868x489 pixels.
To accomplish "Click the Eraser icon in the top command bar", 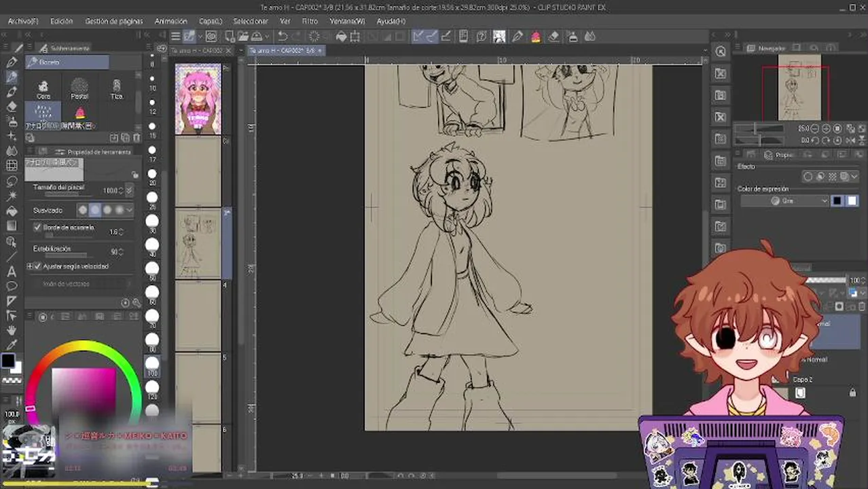I will (554, 37).
